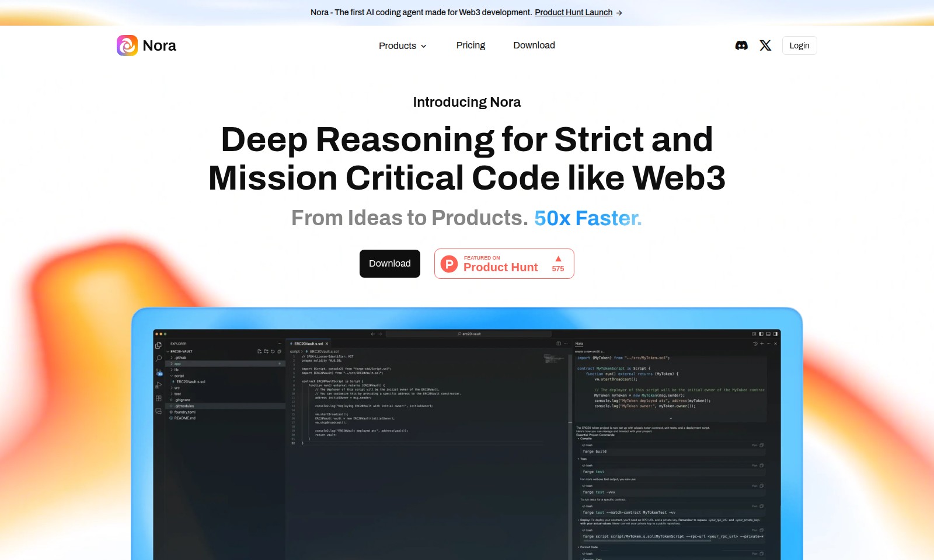934x560 pixels.
Task: Toggle bottom panel layout icon
Action: pyautogui.click(x=768, y=334)
